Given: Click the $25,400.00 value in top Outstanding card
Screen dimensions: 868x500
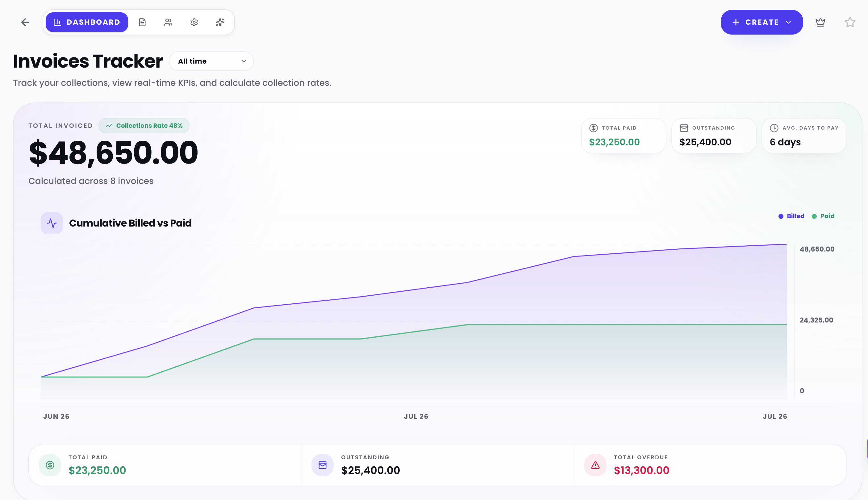Looking at the screenshot, I should [x=705, y=142].
